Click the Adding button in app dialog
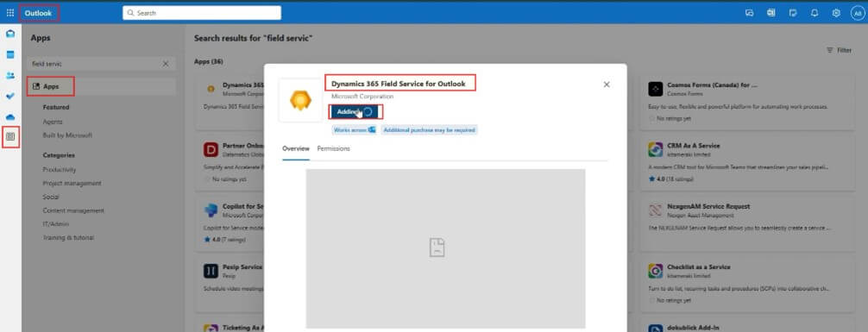 pyautogui.click(x=355, y=112)
